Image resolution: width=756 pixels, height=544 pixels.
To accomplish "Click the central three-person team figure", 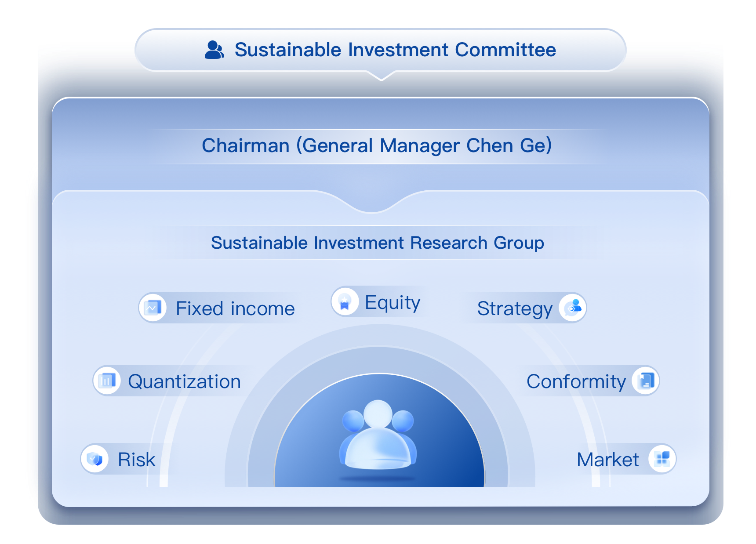I will (x=378, y=435).
